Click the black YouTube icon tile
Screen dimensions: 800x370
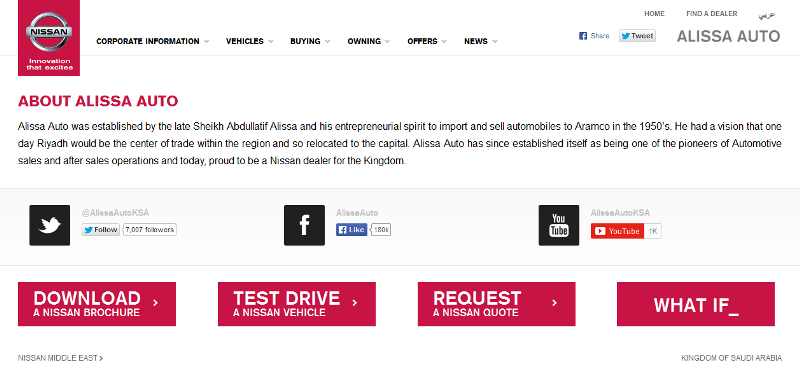[x=559, y=225]
